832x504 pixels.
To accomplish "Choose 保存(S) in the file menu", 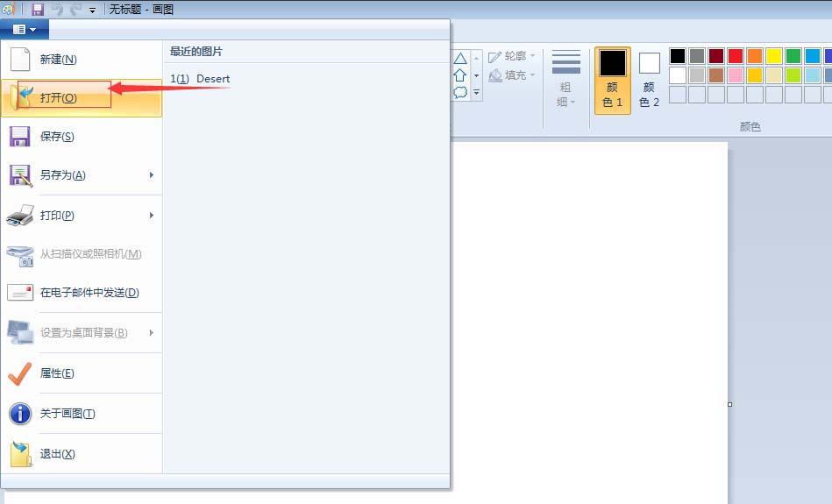I will pyautogui.click(x=82, y=137).
